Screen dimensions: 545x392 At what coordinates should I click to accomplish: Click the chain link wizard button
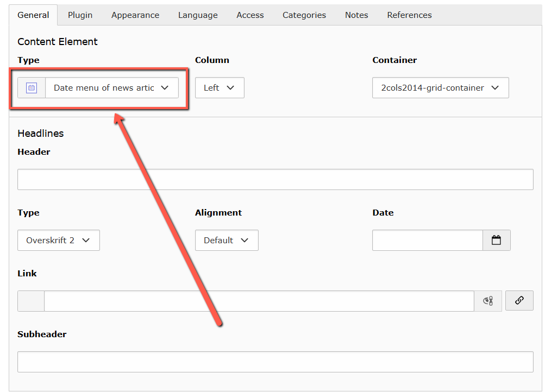pos(519,300)
